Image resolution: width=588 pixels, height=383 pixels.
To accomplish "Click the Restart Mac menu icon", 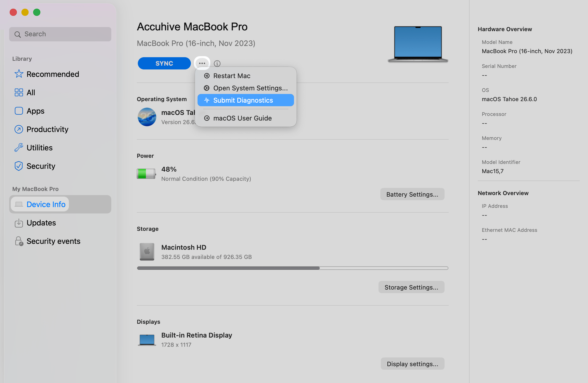I will click(207, 76).
